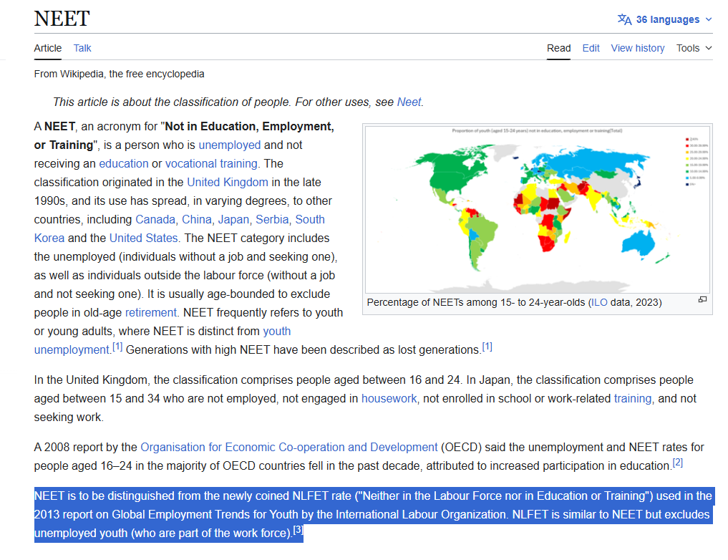This screenshot has height=560, width=728.
Task: Visit the Serbia link
Action: pyautogui.click(x=272, y=220)
